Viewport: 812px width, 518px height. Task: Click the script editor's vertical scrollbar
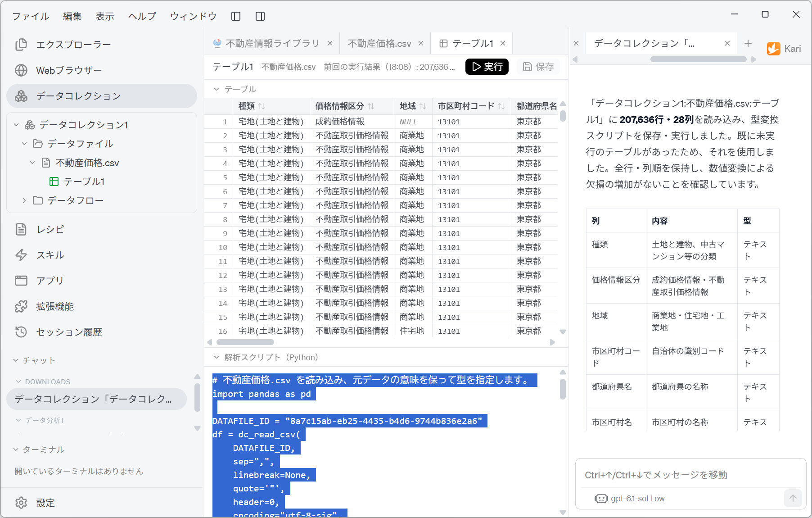563,389
